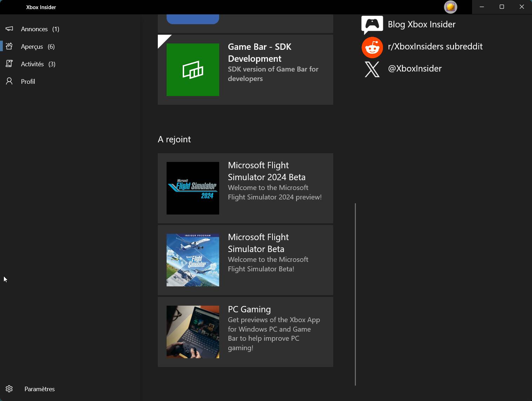
Task: Open the Profil page
Action: point(70,82)
